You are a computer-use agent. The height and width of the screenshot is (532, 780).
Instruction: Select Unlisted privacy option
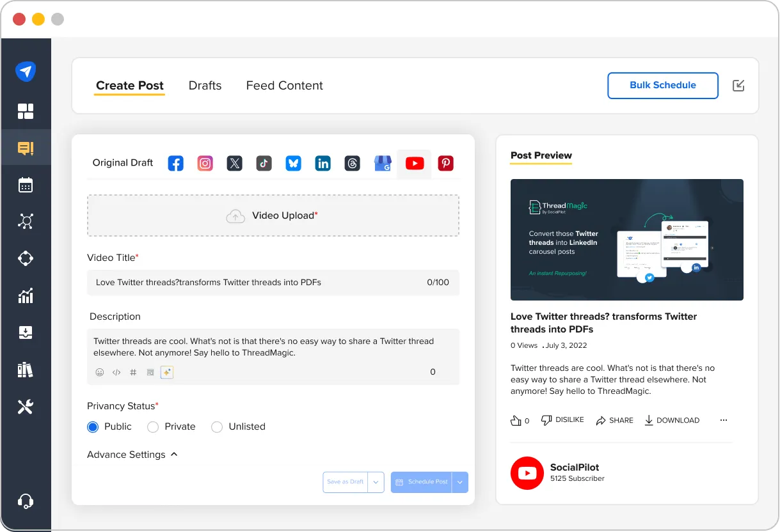pos(217,426)
